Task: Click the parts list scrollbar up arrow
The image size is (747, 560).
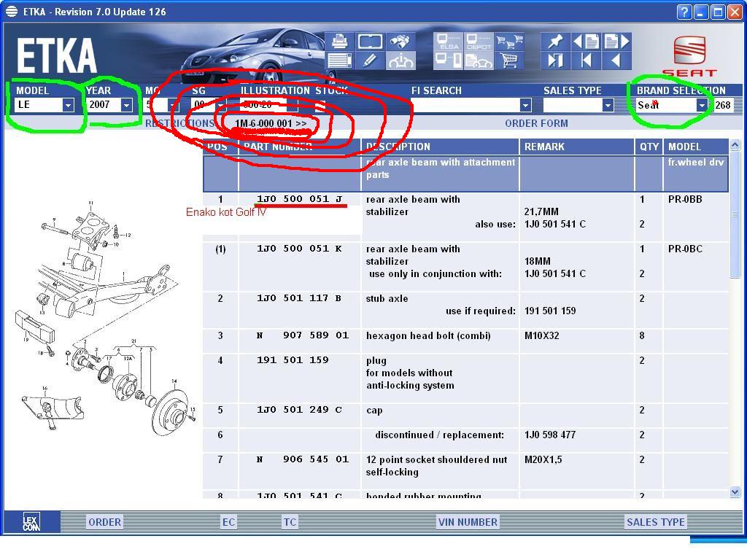Action: coord(735,145)
